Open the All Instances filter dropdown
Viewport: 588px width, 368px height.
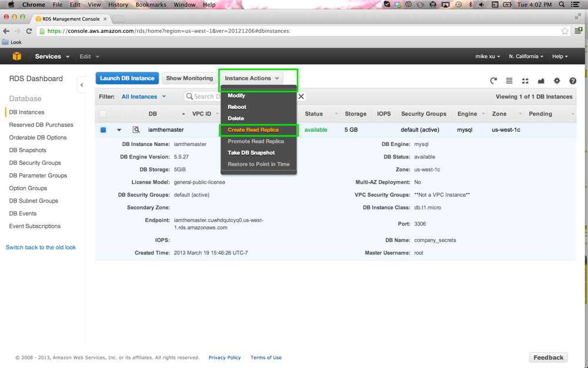(x=143, y=97)
